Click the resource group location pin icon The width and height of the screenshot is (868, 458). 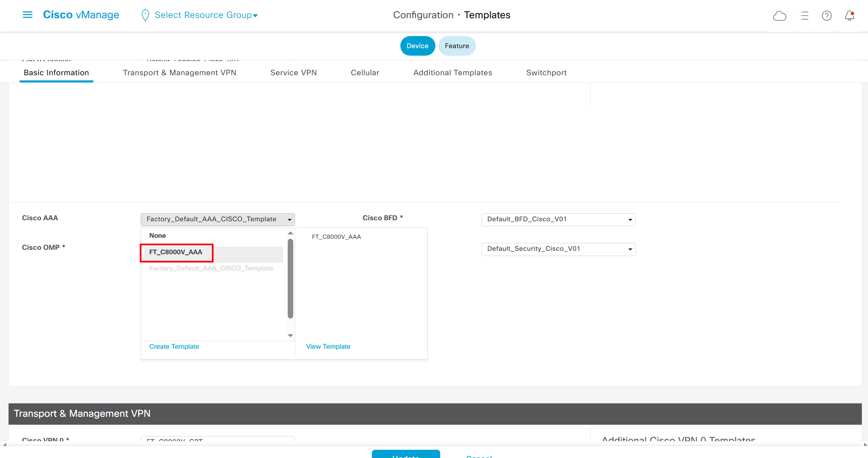tap(145, 15)
